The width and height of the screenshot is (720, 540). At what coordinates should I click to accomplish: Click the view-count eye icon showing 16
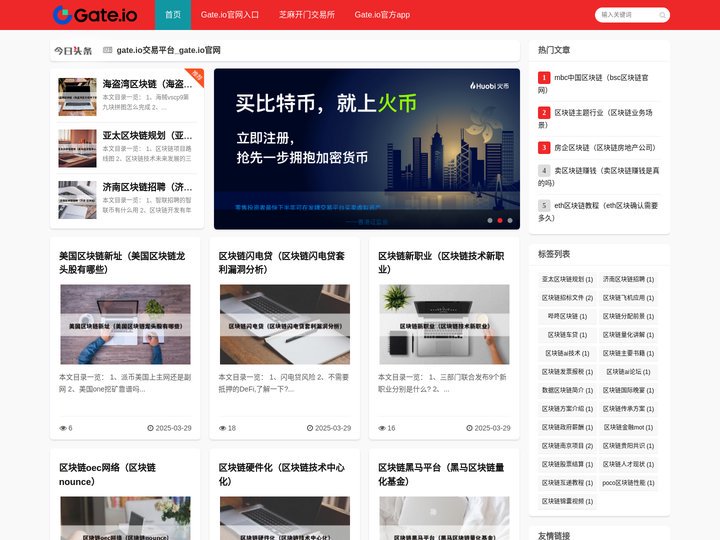pyautogui.click(x=382, y=428)
